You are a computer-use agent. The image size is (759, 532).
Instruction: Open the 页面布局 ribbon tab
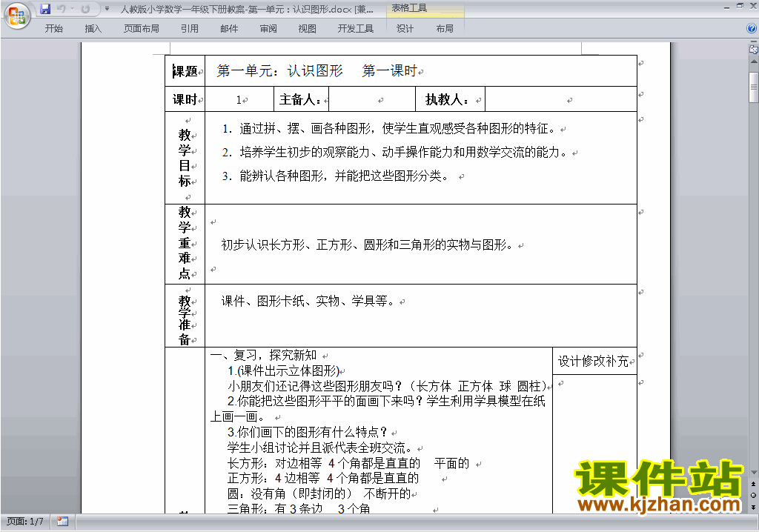coord(142,29)
